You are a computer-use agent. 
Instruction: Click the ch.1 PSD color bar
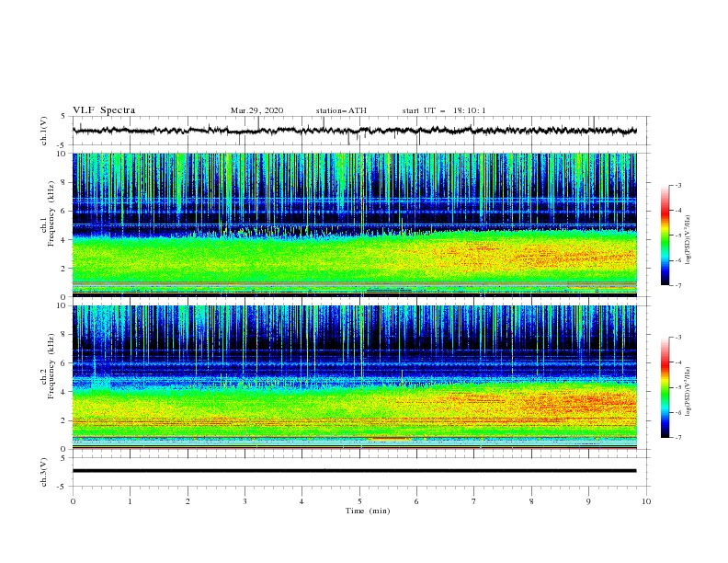(665, 236)
